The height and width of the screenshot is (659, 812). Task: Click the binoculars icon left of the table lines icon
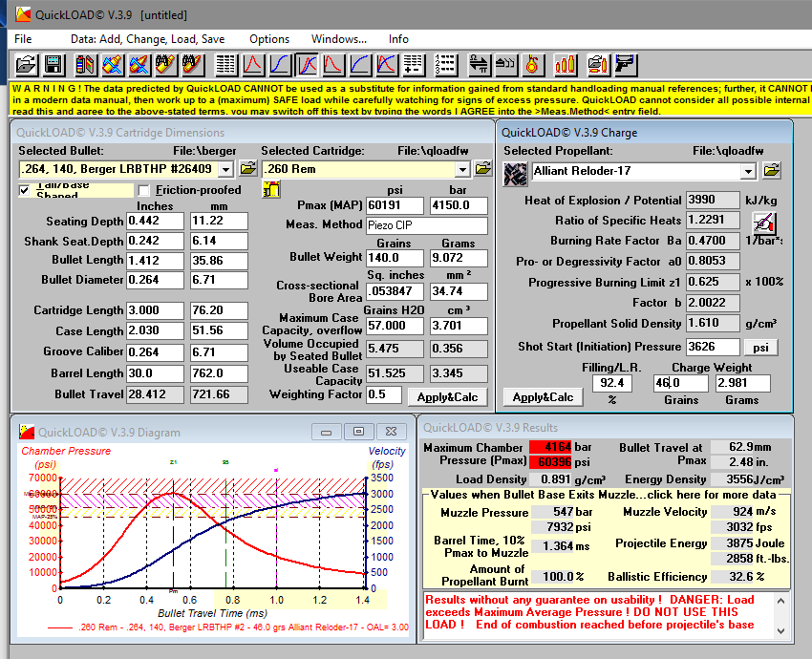click(x=193, y=65)
